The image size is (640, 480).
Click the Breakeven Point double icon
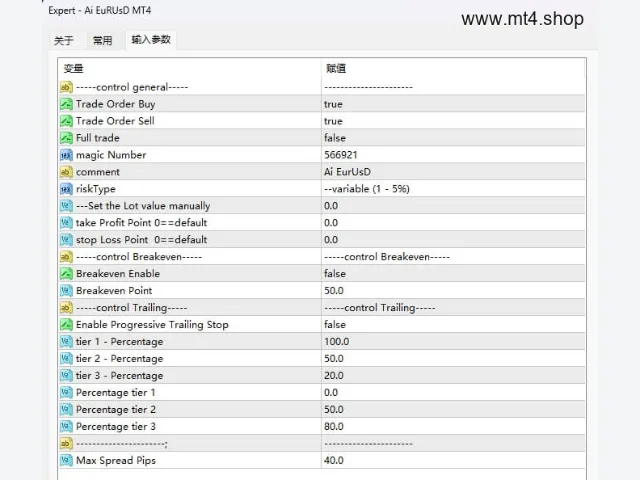[66, 291]
